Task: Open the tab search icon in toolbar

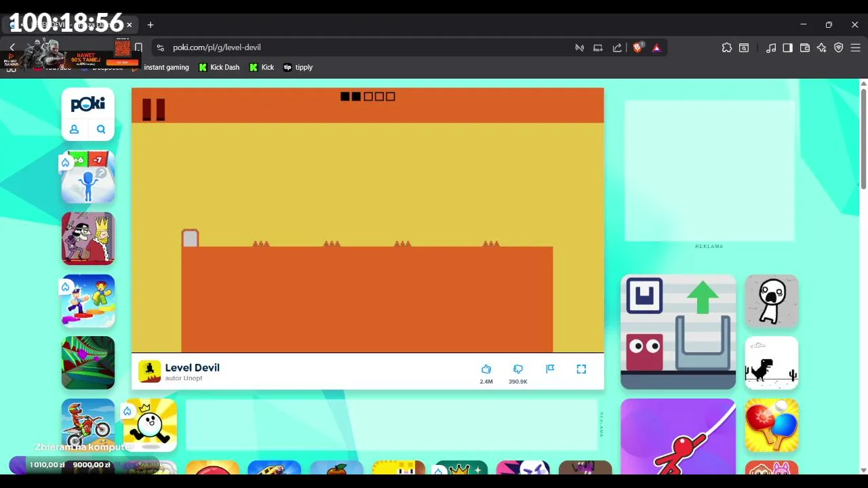Action: click(744, 47)
